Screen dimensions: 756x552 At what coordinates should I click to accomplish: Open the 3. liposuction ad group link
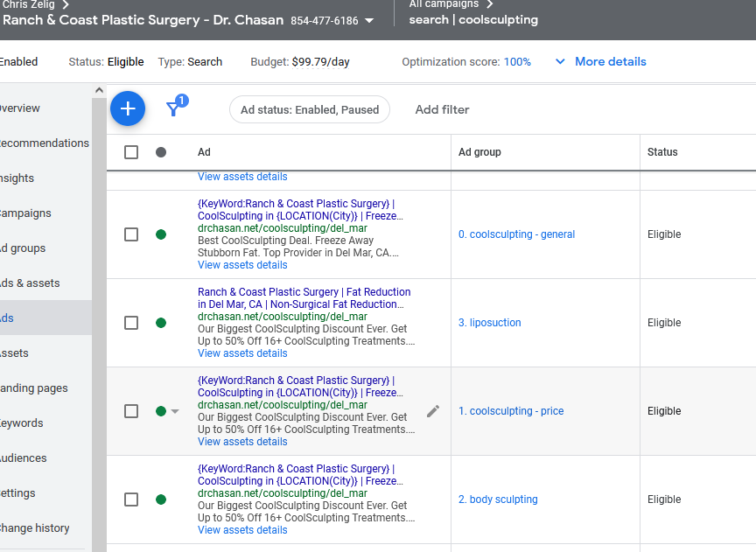coord(489,323)
